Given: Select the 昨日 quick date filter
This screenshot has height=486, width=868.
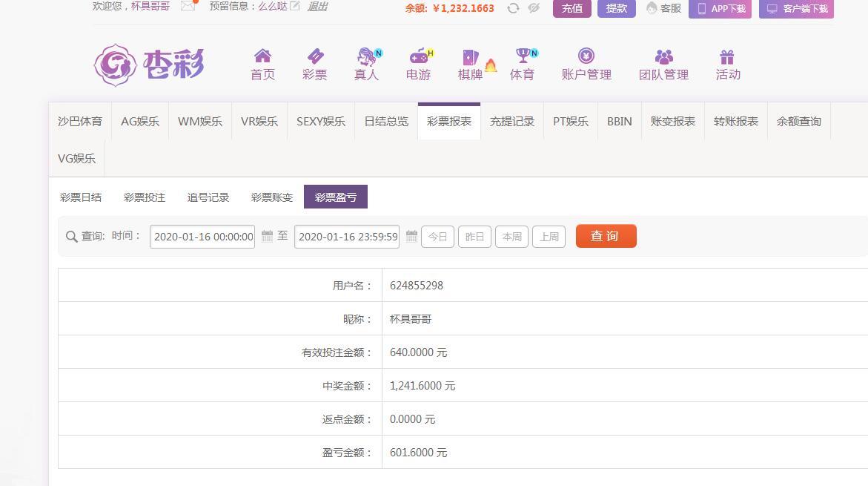Looking at the screenshot, I should tap(474, 237).
